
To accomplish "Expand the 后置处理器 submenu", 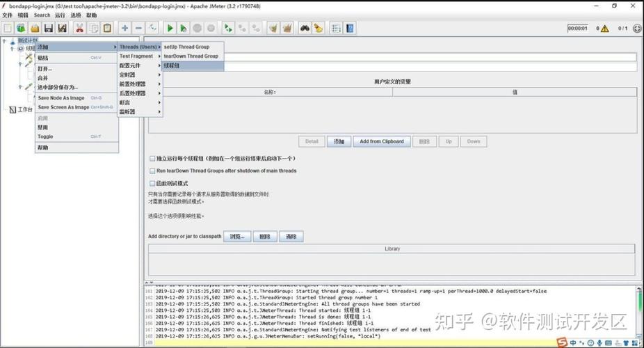I will pos(140,93).
